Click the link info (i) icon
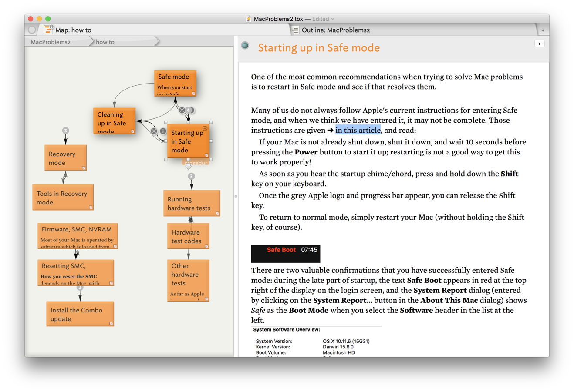The image size is (574, 392). click(x=163, y=131)
